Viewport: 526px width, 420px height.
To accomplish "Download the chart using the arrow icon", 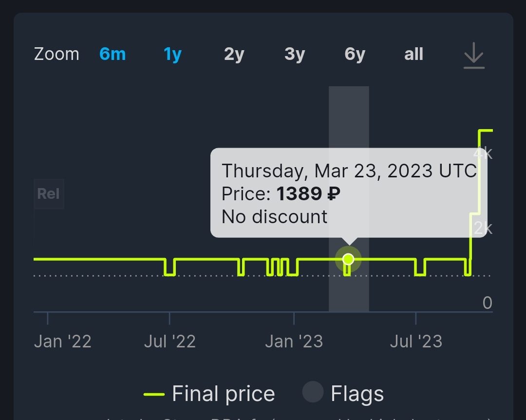I will coord(474,56).
